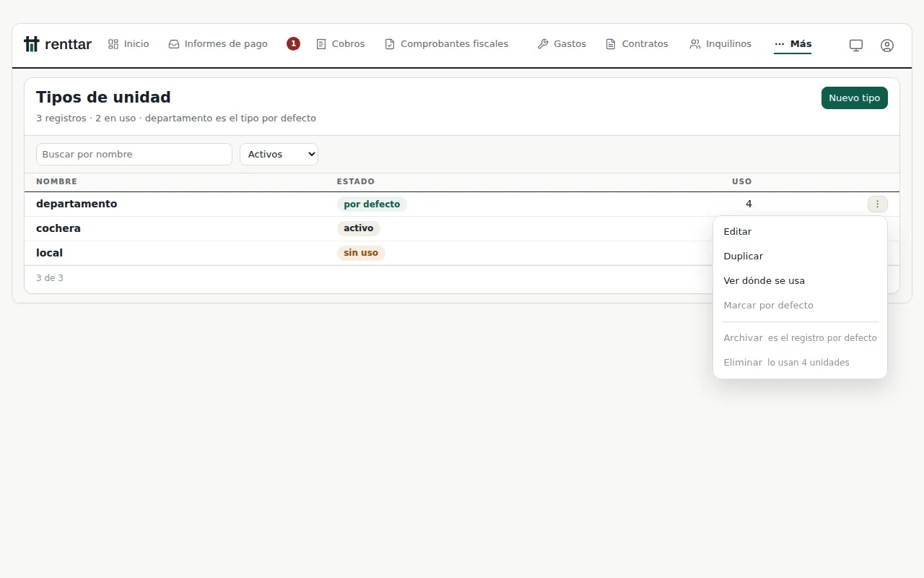This screenshot has width=924, height=578.
Task: Click the Eliminar menu entry
Action: point(800,363)
